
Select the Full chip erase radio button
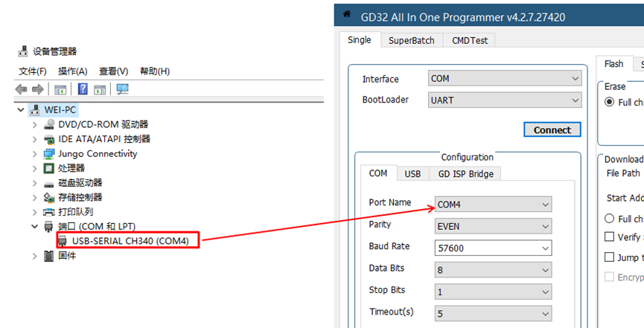pyautogui.click(x=610, y=103)
